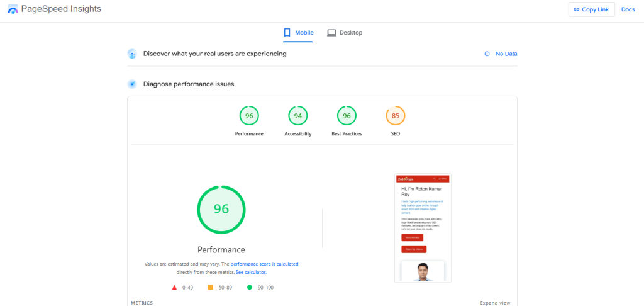Click the 50–89 legend text
This screenshot has width=644, height=306.
coord(225,288)
